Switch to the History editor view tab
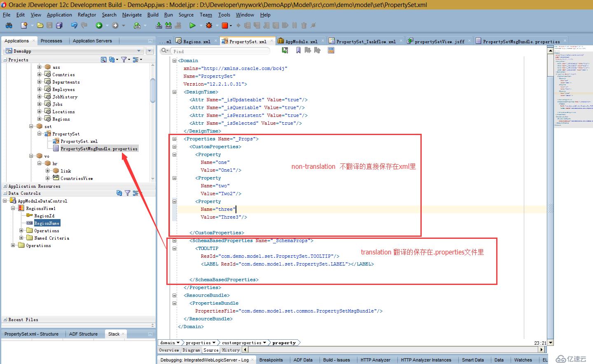Screen dimensions: 593x364 [x=231, y=350]
